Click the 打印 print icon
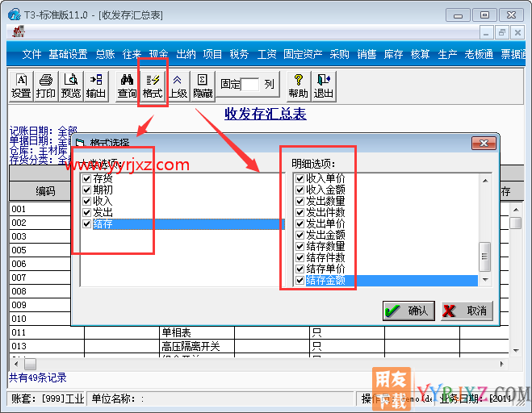532x413 pixels. [x=46, y=86]
